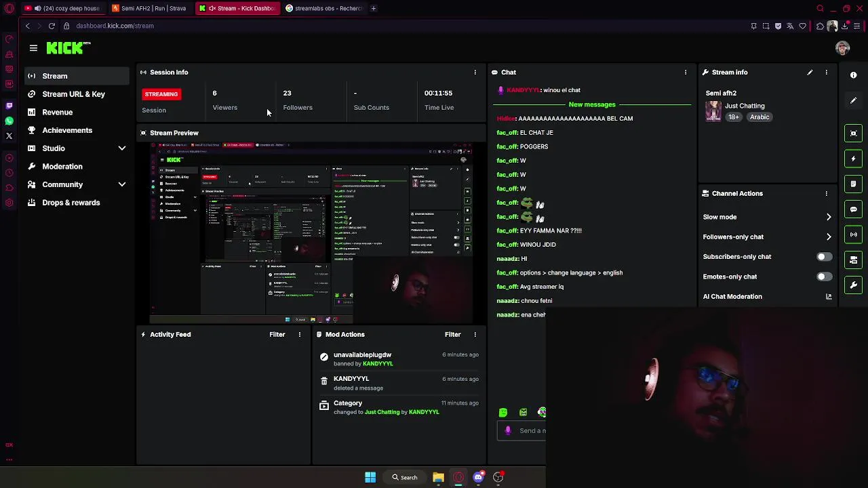
Task: Click the red STREAMING status badge
Action: [161, 94]
